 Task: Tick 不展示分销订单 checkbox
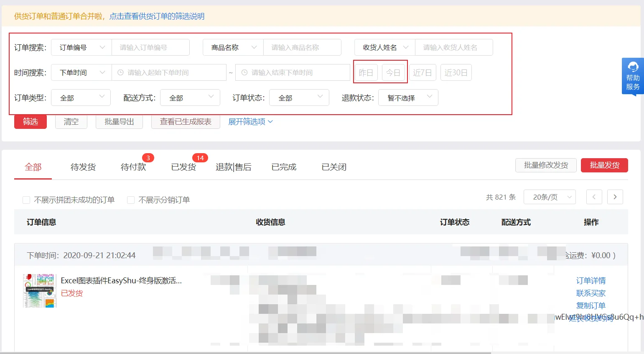click(x=131, y=200)
